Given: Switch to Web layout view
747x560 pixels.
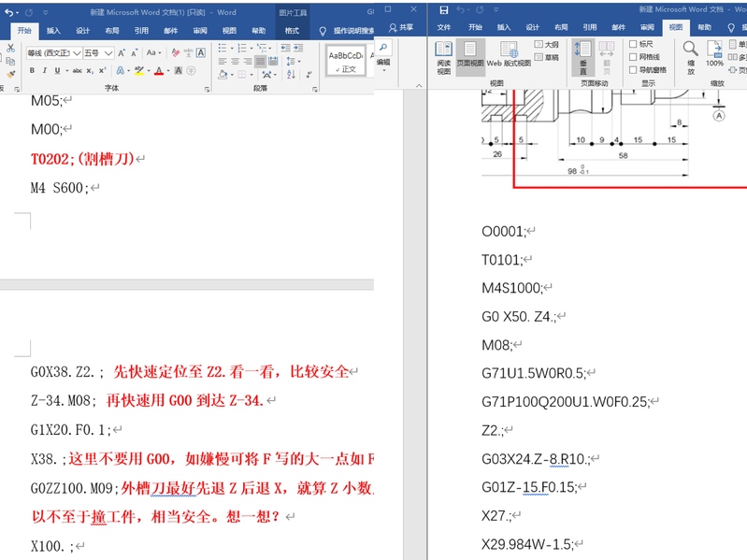Looking at the screenshot, I should 508,55.
